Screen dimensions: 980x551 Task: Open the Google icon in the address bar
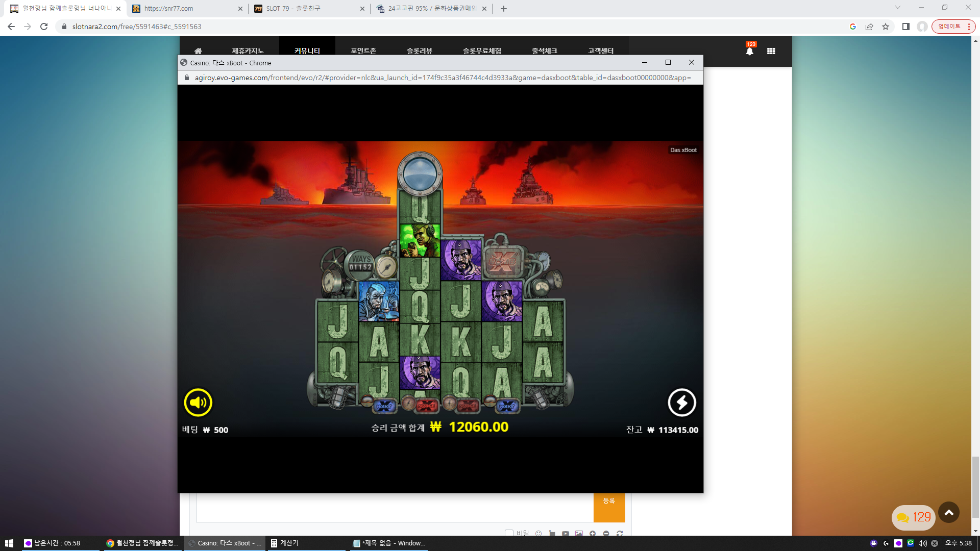pos(853,27)
